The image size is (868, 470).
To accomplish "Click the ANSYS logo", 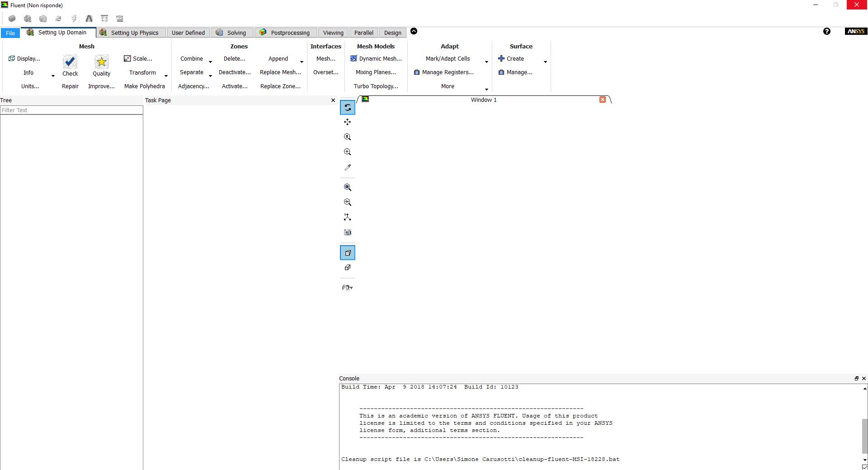I will click(856, 31).
